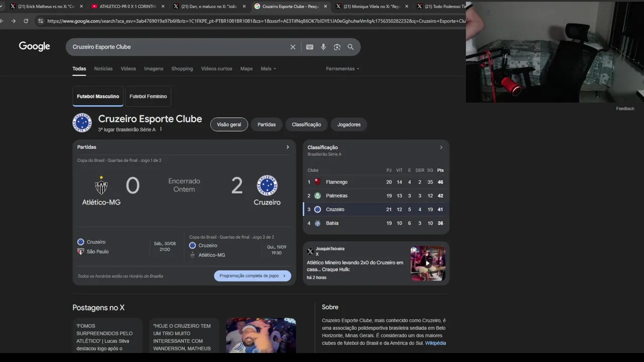Open the 'FOMOS SURPREENDIDOS PELO ATLÉTICO' X post

107,335
